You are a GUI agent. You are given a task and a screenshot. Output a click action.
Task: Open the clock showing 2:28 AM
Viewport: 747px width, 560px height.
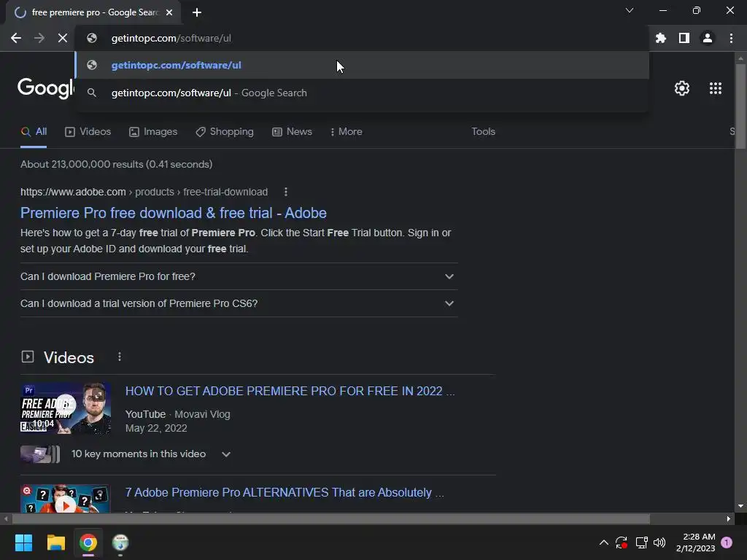[695, 542]
